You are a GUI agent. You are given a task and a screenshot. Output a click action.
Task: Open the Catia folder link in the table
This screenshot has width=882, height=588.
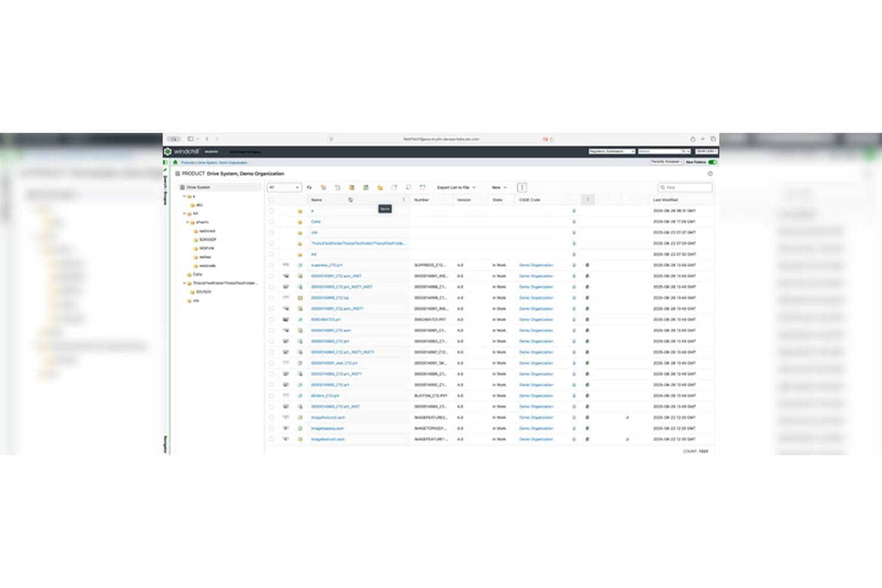[316, 222]
